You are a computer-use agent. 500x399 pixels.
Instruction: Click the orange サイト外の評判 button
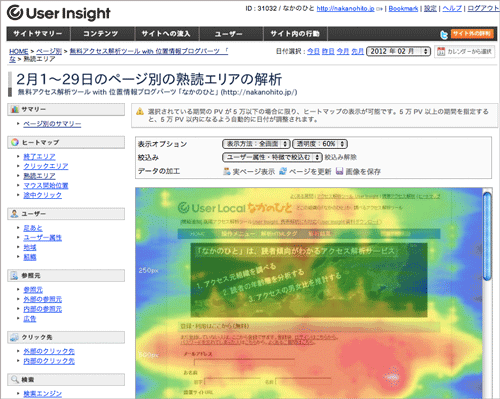pyautogui.click(x=472, y=34)
